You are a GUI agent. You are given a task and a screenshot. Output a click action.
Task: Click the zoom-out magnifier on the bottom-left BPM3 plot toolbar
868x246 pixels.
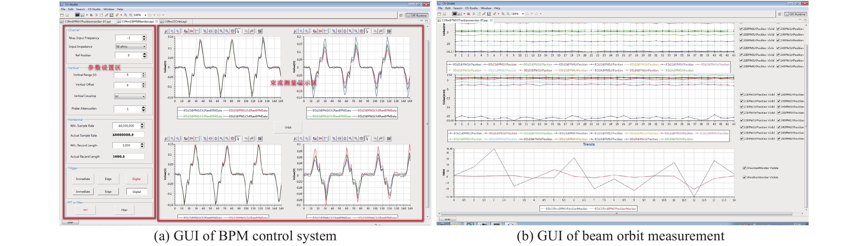[227, 139]
